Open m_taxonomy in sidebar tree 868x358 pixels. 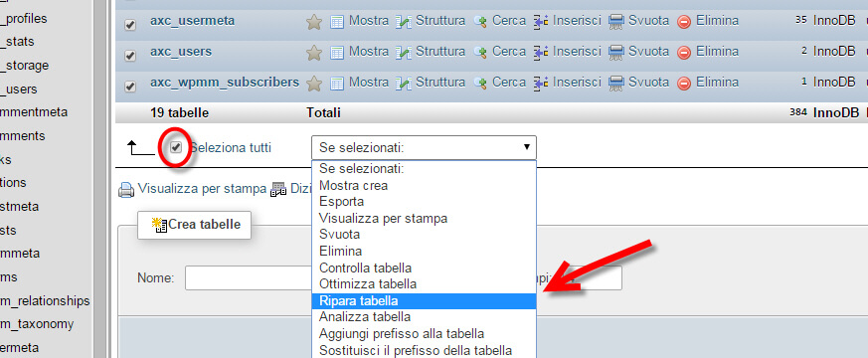coord(37,324)
